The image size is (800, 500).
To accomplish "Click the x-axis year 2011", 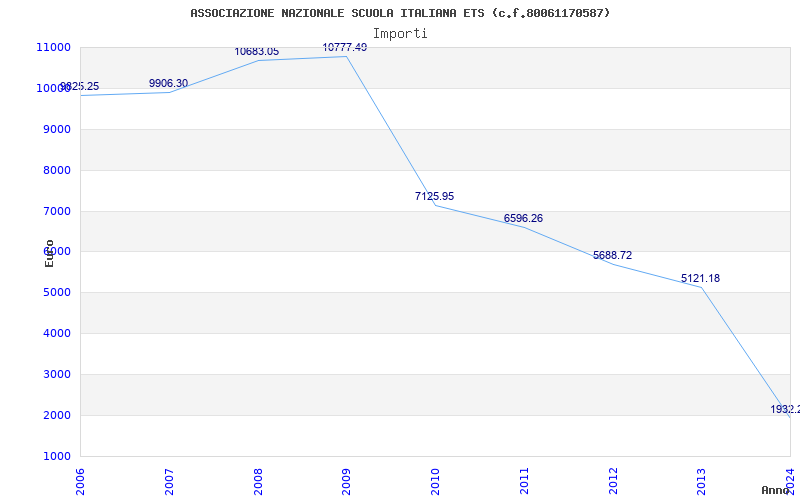I will [x=524, y=481].
